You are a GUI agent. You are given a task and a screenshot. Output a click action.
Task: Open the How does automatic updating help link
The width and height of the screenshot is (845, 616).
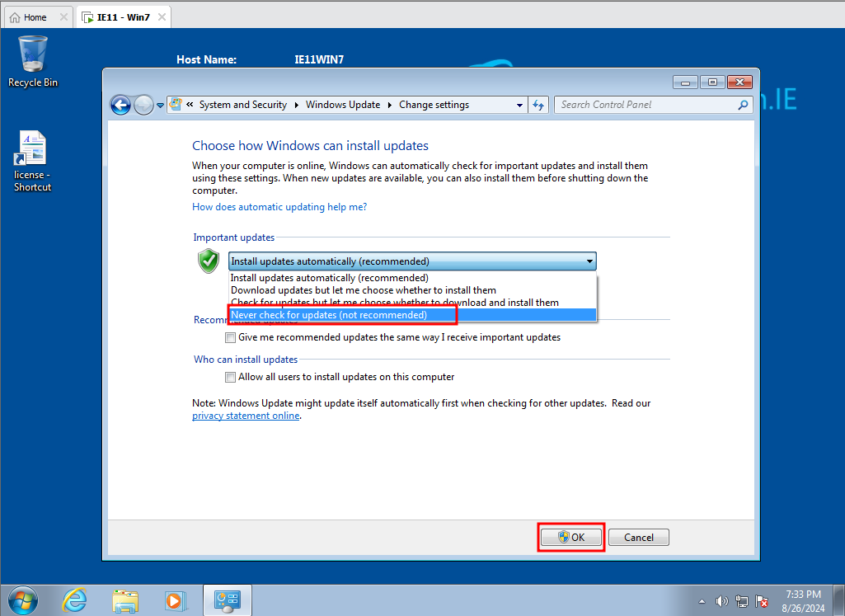(x=279, y=207)
